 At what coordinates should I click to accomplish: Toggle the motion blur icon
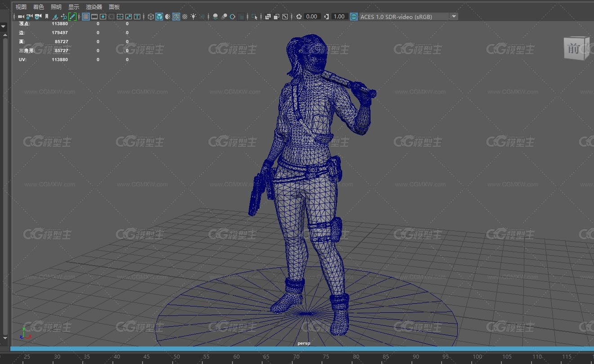pyautogui.click(x=224, y=17)
